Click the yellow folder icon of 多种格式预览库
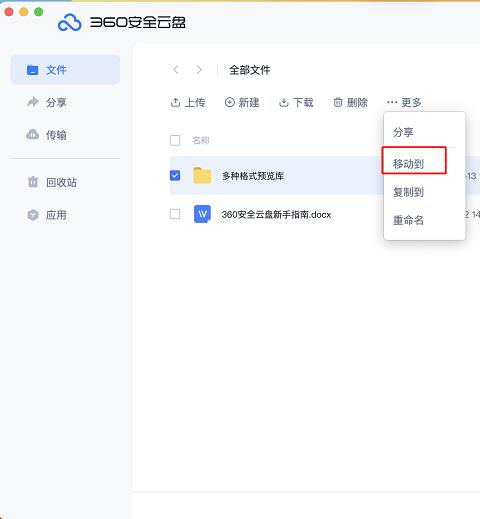The width and height of the screenshot is (480, 519). click(x=202, y=175)
